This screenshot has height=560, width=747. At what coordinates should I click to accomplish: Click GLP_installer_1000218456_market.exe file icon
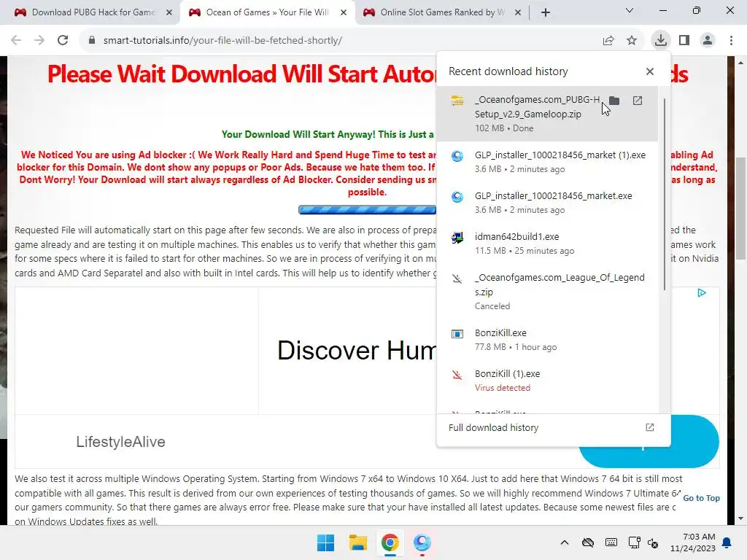pyautogui.click(x=457, y=197)
